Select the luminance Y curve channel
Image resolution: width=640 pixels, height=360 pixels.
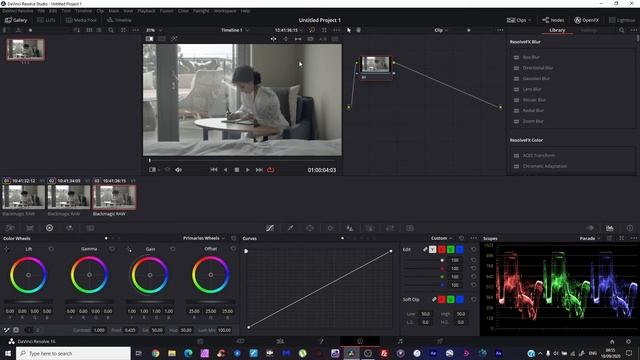432,249
